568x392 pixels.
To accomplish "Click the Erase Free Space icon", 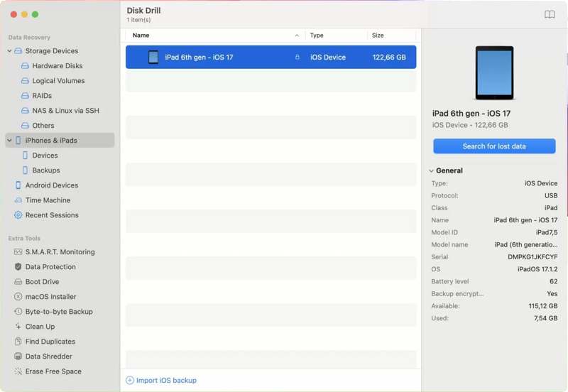I will (x=18, y=371).
